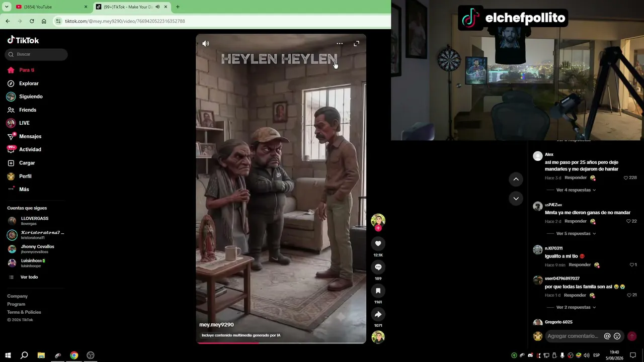644x362 pixels.
Task: Send the comment with the red arrow button
Action: pos(632,336)
